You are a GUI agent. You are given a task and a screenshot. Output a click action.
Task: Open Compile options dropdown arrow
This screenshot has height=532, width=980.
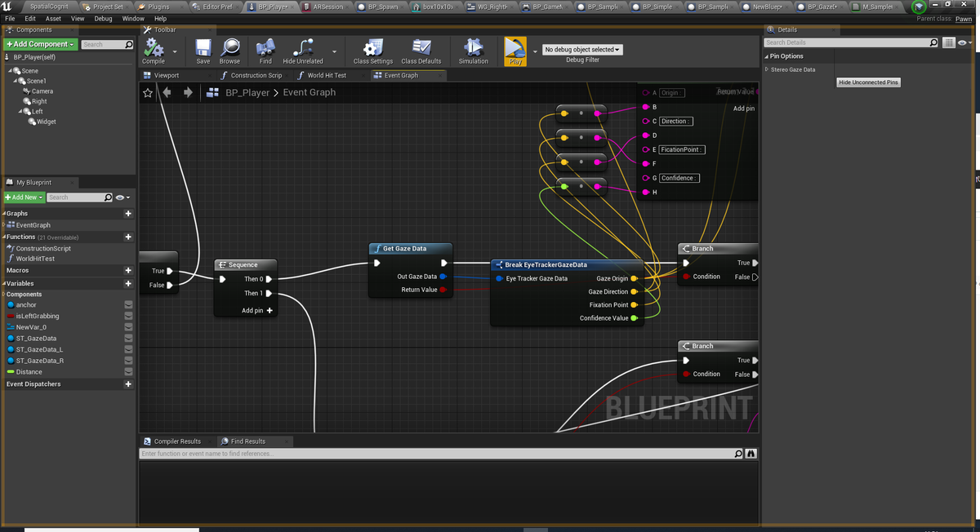pyautogui.click(x=174, y=51)
